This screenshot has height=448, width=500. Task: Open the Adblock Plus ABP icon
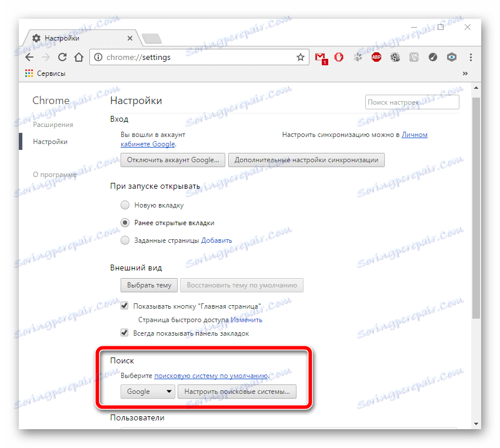(376, 58)
